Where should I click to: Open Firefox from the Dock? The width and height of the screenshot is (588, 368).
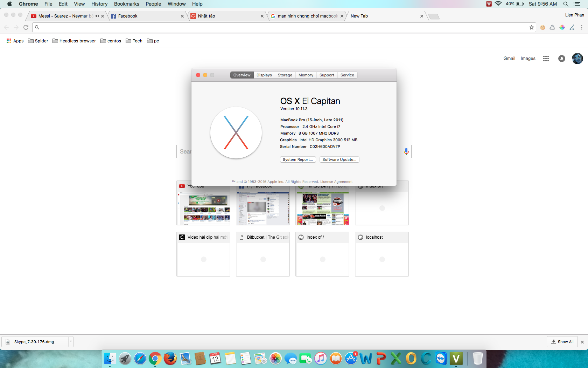point(170,359)
